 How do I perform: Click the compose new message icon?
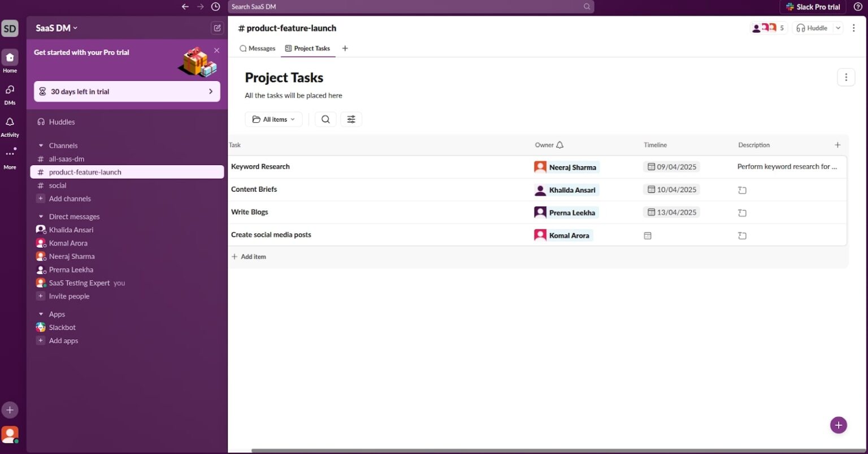click(x=217, y=28)
